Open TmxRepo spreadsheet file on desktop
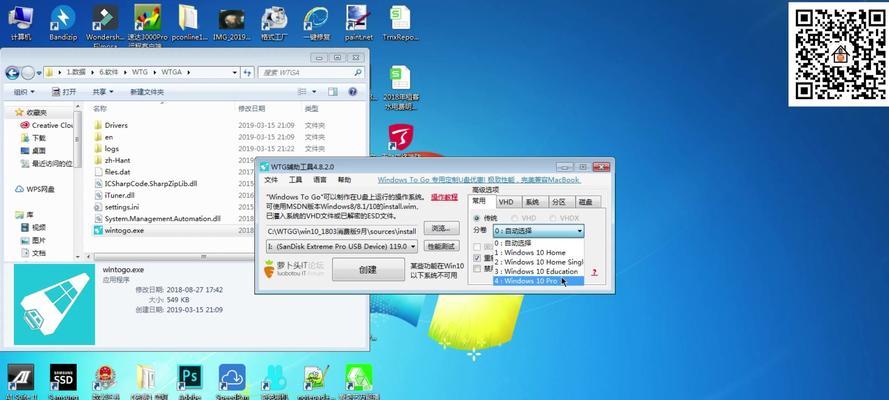The width and height of the screenshot is (889, 400). click(401, 22)
